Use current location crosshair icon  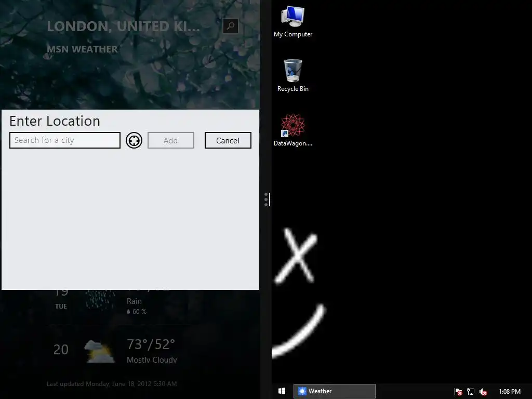(134, 140)
